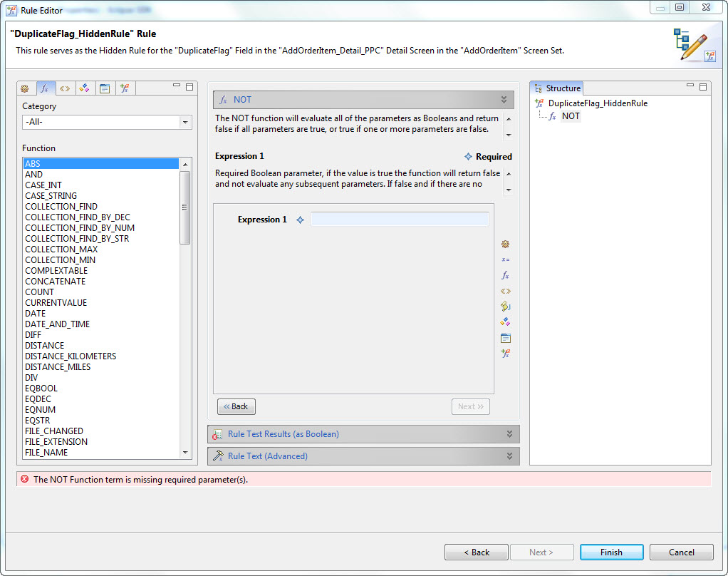Click the gear icon in expression side toolbar
The height and width of the screenshot is (576, 728).
[506, 244]
